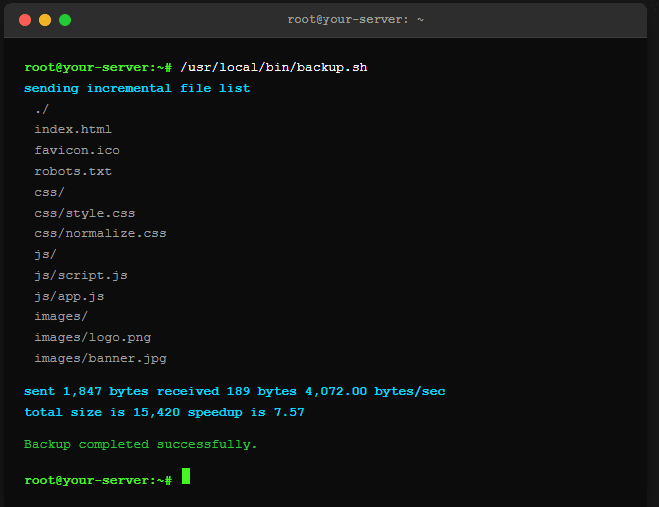659x507 pixels.
Task: Click the yellow minimize window button
Action: point(45,20)
